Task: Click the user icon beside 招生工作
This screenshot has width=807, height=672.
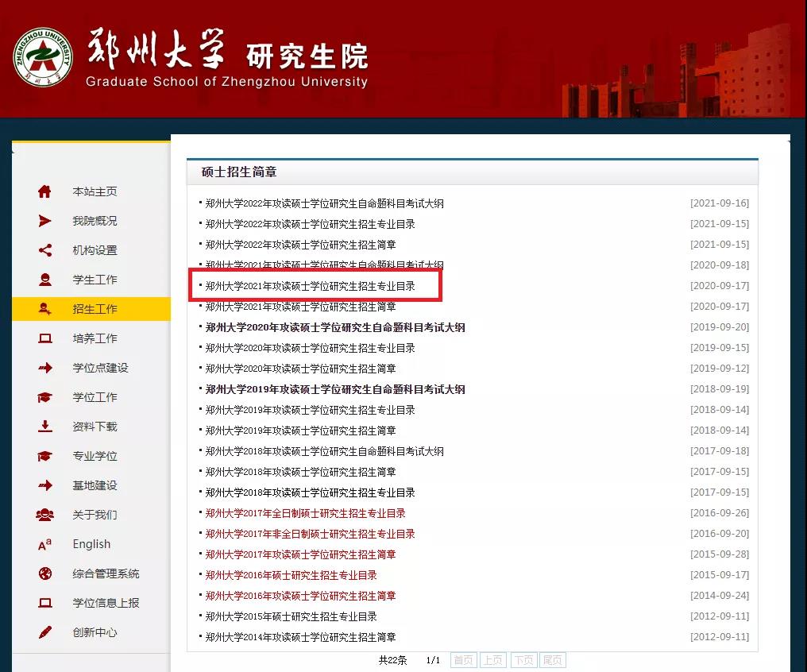Action: point(44,309)
